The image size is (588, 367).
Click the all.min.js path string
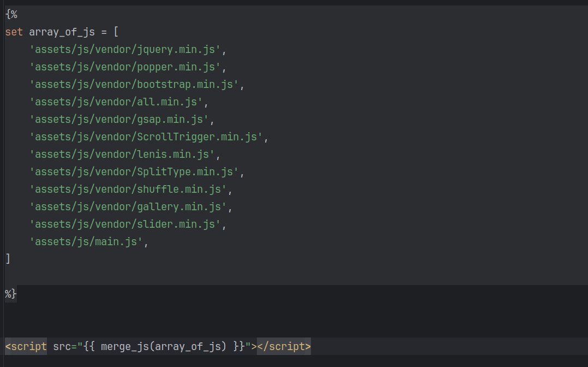point(116,102)
